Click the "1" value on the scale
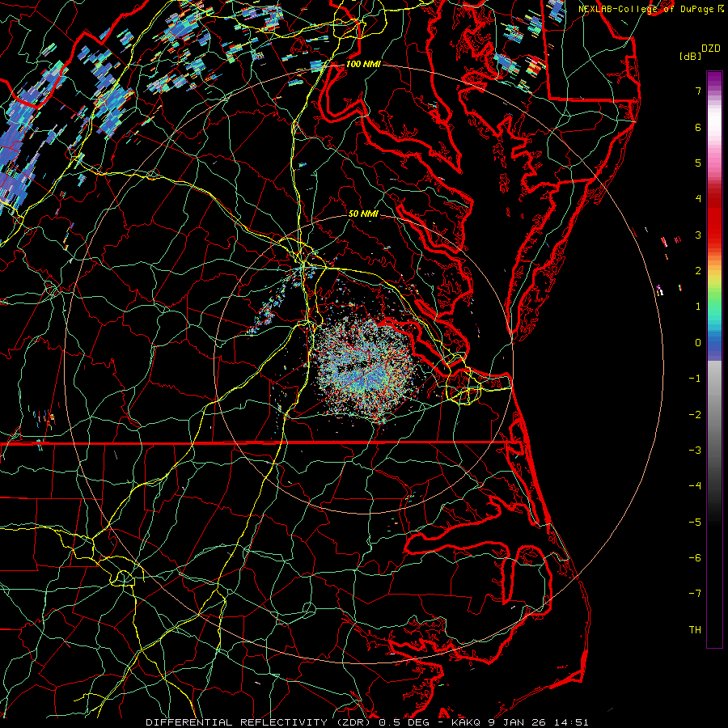Screen dimensions: 728x728 click(698, 307)
